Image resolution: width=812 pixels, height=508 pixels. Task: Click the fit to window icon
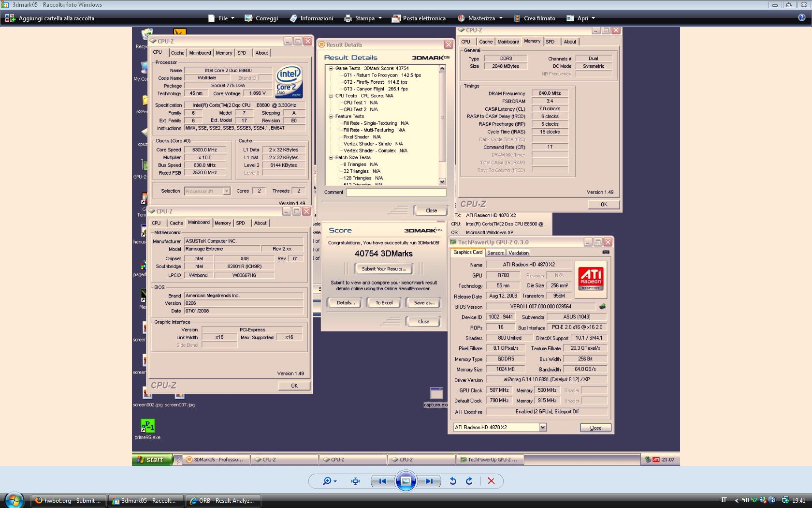[356, 481]
